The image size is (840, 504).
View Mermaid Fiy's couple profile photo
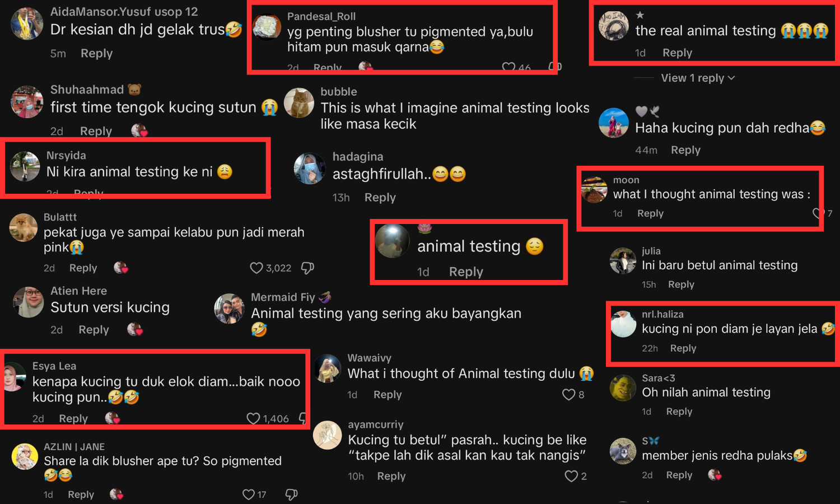(x=230, y=309)
